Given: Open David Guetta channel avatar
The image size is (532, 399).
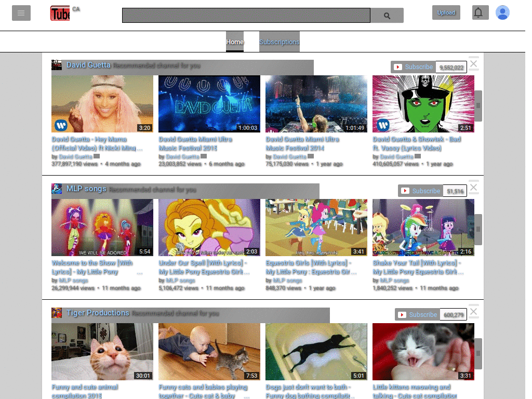Looking at the screenshot, I should (57, 65).
